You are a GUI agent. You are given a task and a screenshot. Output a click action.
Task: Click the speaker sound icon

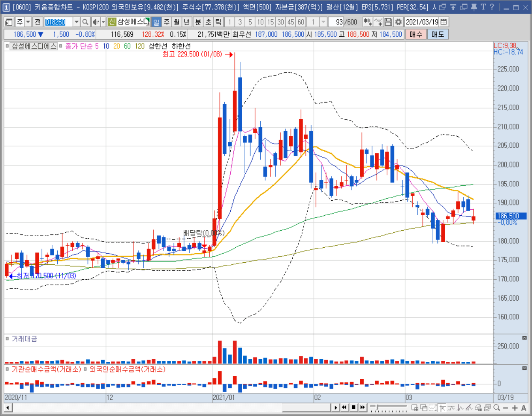tap(96, 22)
